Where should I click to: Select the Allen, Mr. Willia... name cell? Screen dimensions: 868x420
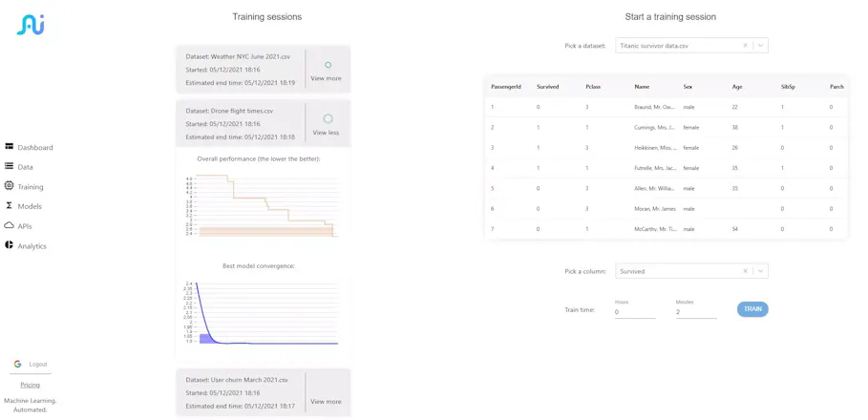pyautogui.click(x=654, y=188)
